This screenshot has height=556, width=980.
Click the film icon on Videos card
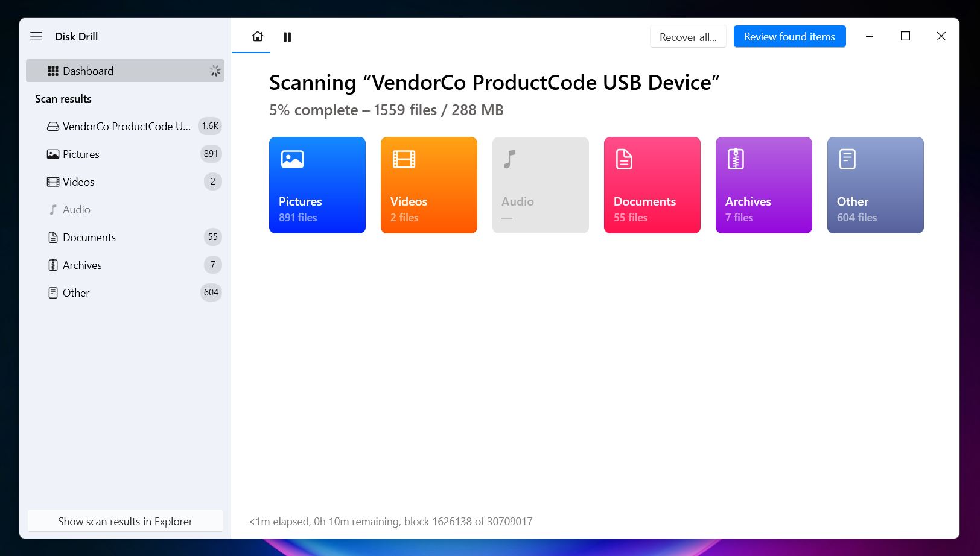click(x=404, y=159)
